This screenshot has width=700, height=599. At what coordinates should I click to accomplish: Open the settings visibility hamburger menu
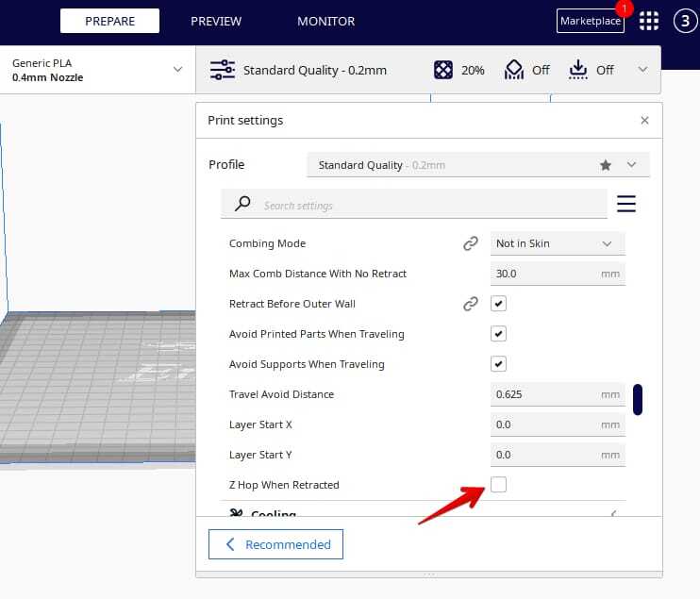click(x=625, y=204)
